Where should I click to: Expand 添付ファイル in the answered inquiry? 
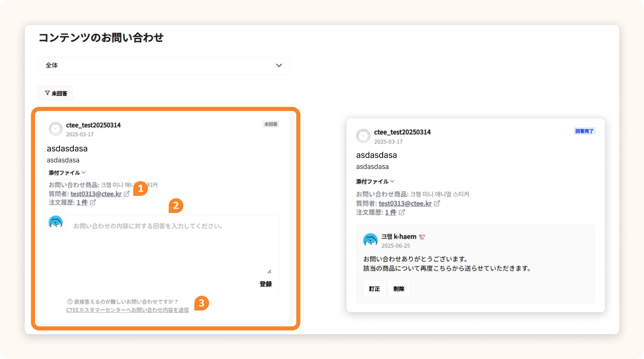pyautogui.click(x=375, y=182)
